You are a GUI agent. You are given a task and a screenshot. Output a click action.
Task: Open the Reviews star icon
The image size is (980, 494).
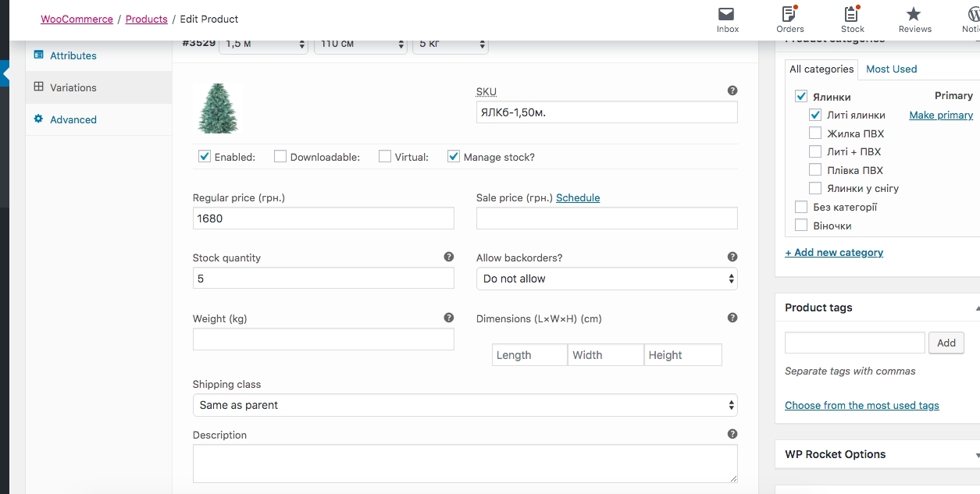click(x=914, y=15)
